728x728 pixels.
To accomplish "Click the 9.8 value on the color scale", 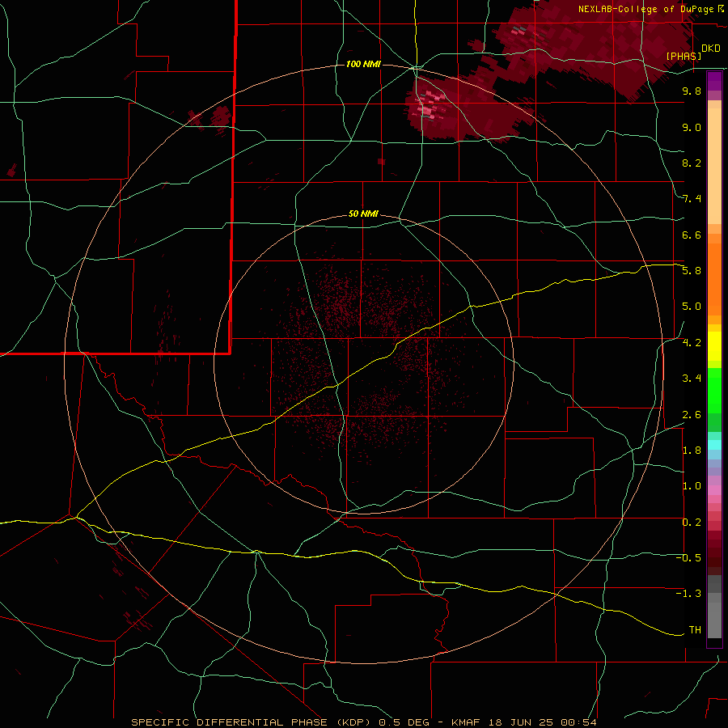I will click(x=692, y=91).
